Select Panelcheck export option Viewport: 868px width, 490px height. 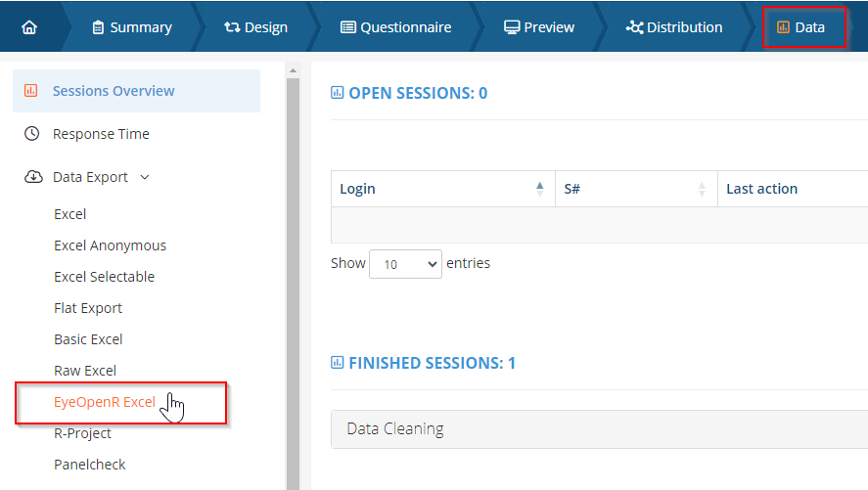tap(89, 465)
